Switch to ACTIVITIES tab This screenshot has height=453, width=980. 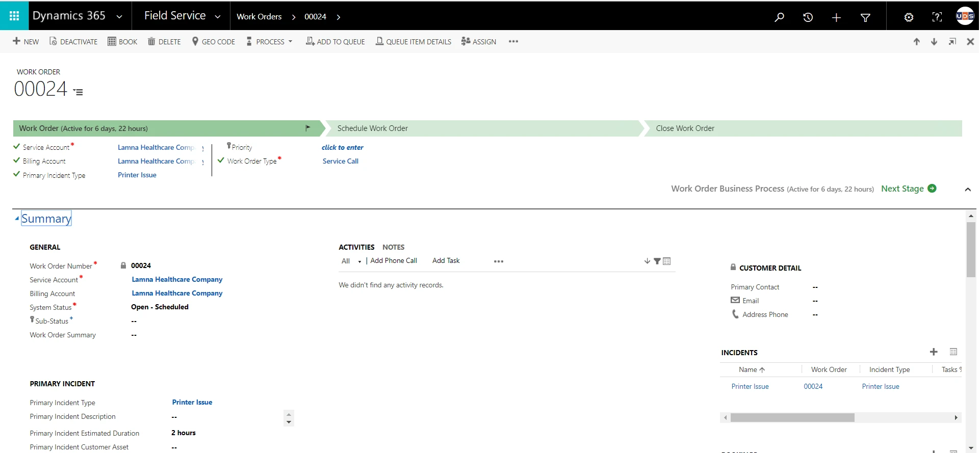[x=356, y=247]
